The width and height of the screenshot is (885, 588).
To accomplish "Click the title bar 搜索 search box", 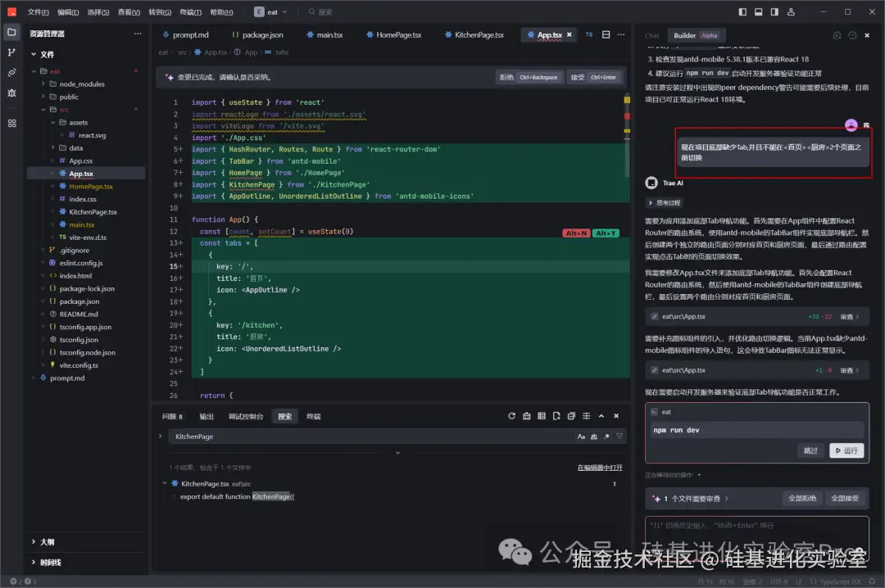I will 320,11.
